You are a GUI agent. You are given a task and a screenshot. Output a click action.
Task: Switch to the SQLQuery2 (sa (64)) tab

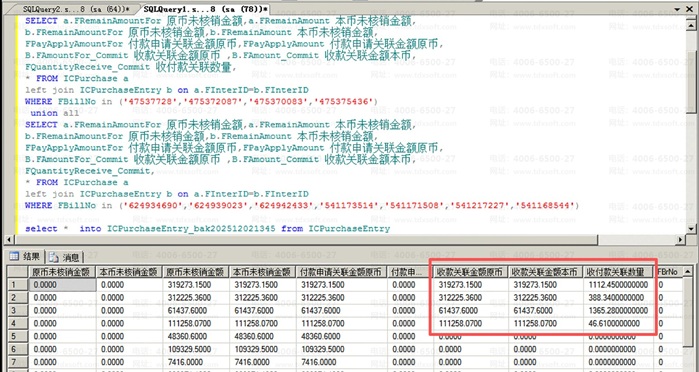tap(75, 8)
